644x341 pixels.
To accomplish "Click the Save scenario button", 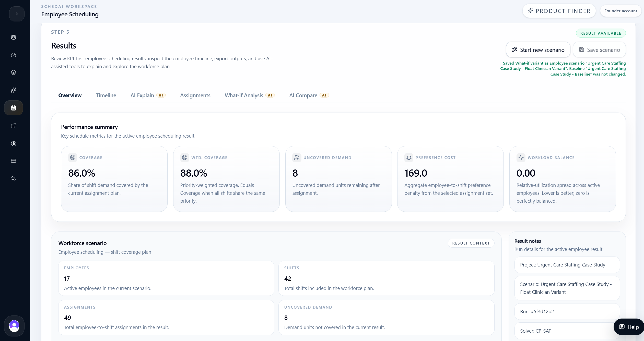I will pos(599,50).
